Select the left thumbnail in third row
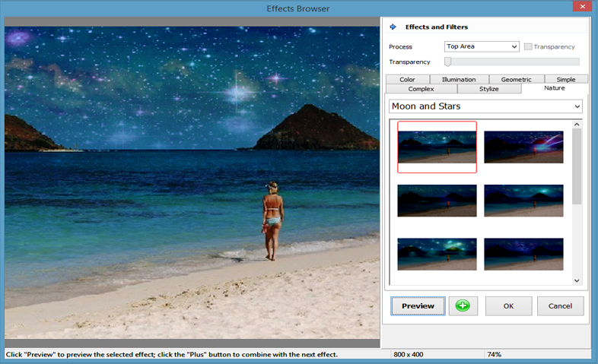Image resolution: width=598 pixels, height=364 pixels. [437, 255]
